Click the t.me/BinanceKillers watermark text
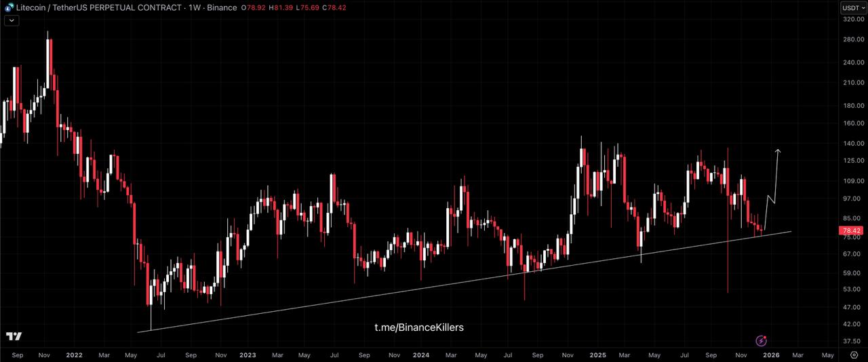This screenshot has height=362, width=868. tap(419, 327)
